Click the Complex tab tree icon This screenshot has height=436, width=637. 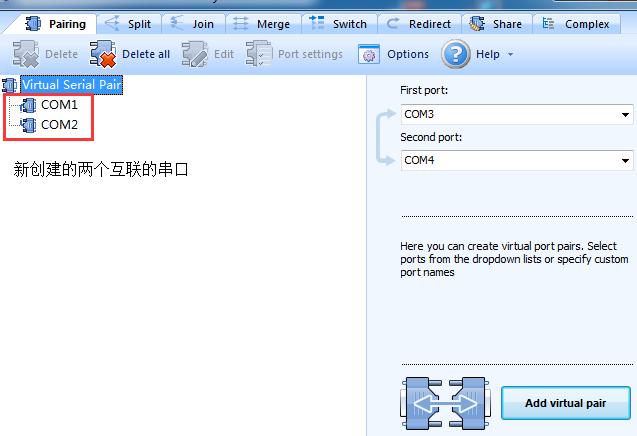coord(548,24)
